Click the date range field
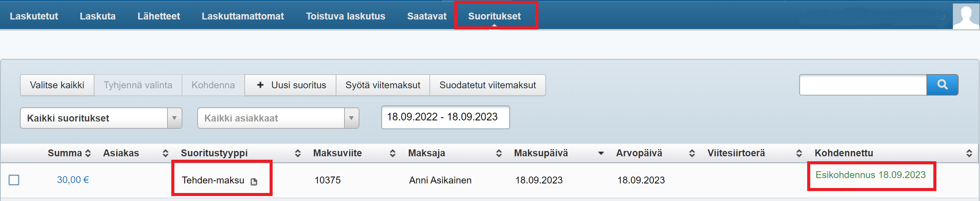Viewport: 980px width, 201px height. pos(445,117)
